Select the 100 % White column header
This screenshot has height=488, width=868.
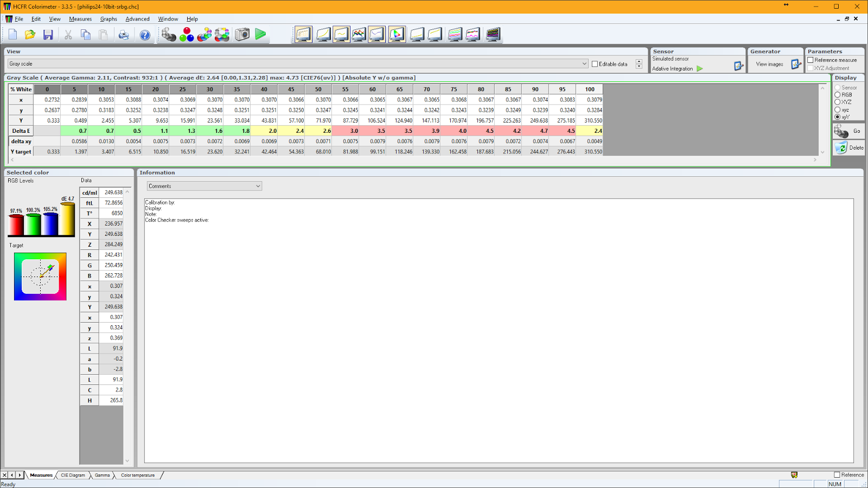click(x=590, y=89)
